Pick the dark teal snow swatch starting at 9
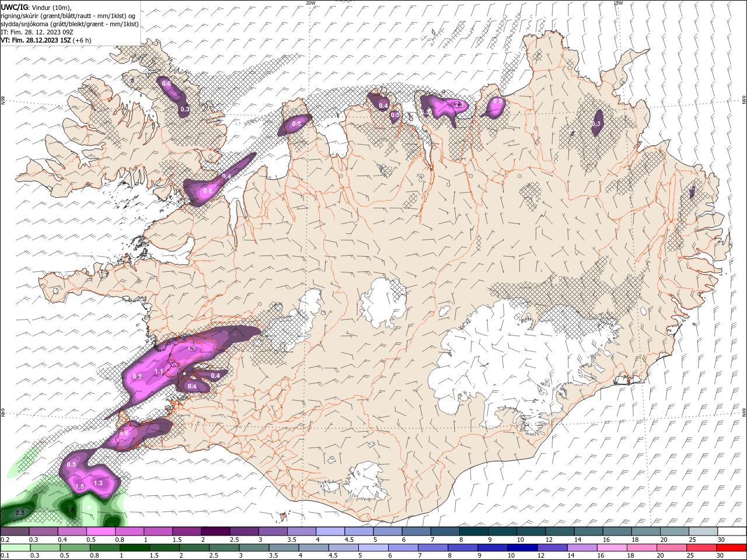The image size is (747, 560). (502, 531)
